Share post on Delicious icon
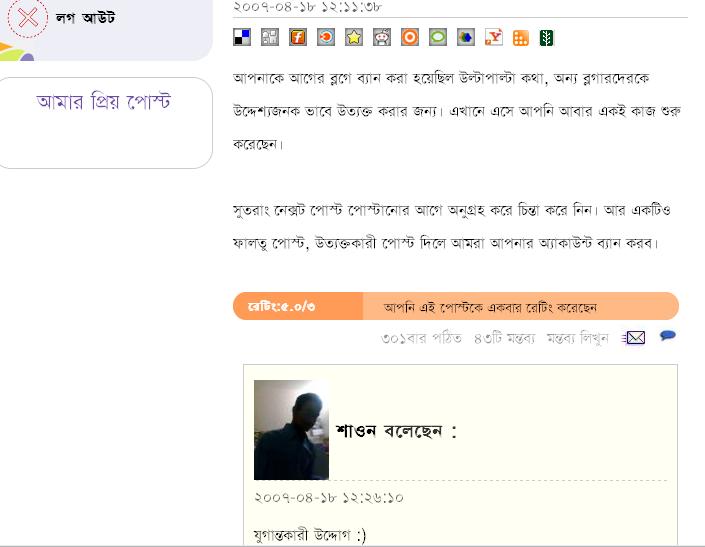This screenshot has height=547, width=705. coord(242,37)
